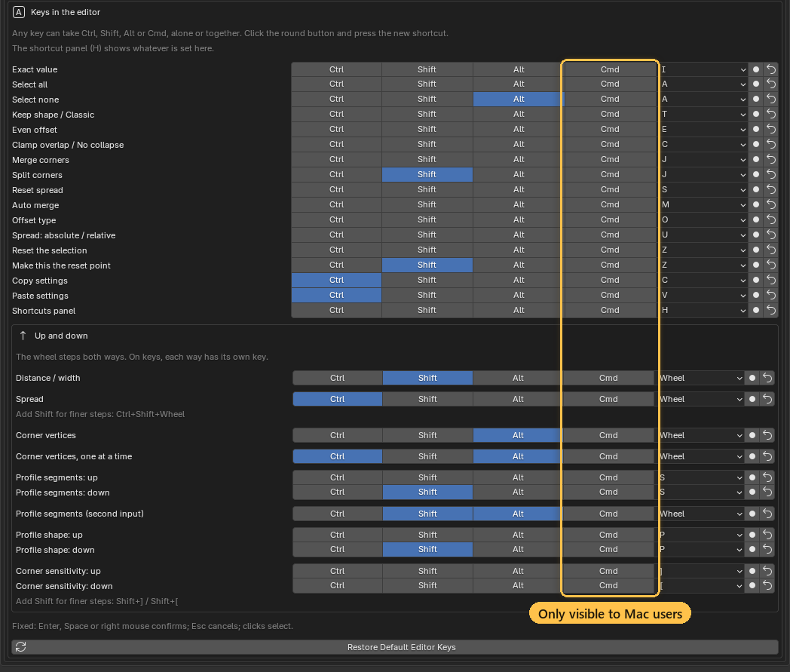Record new shortcut for Make this the reset point

(756, 265)
